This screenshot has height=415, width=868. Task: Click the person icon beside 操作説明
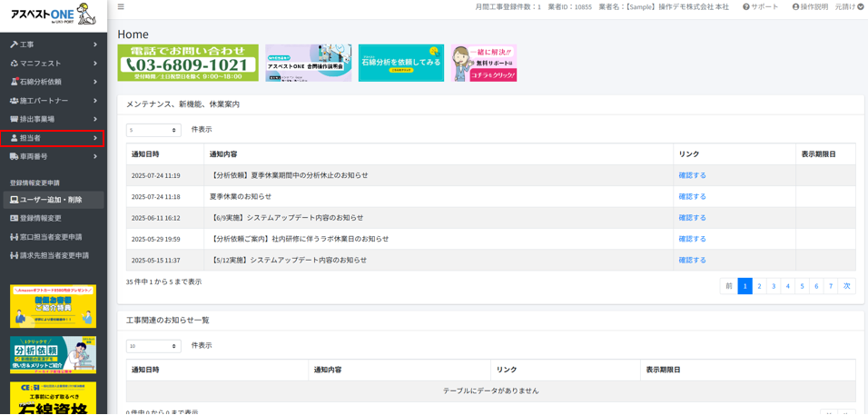pyautogui.click(x=795, y=7)
